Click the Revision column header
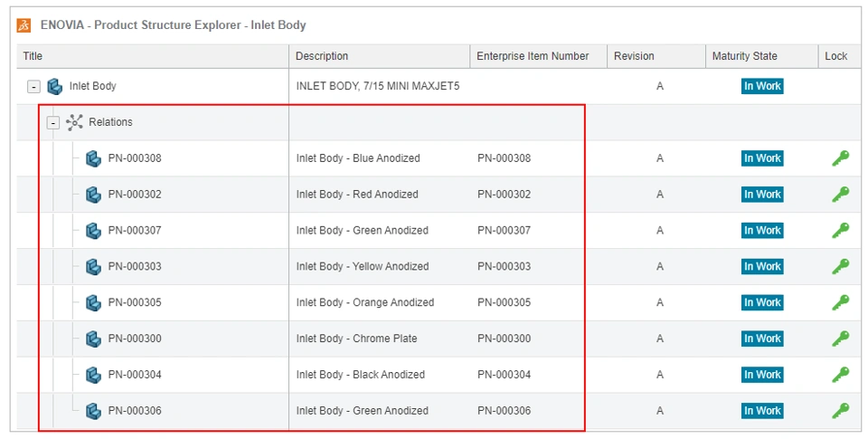868x439 pixels. click(x=634, y=56)
